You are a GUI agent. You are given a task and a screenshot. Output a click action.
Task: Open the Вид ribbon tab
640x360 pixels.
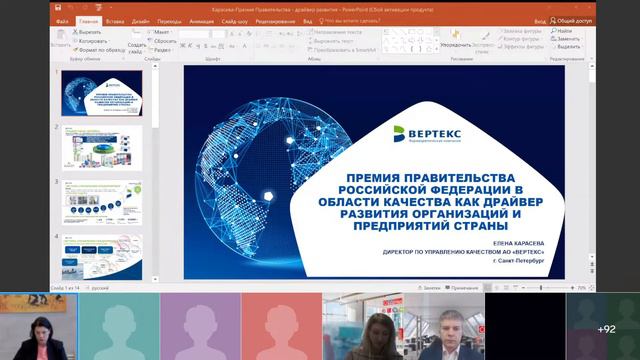[x=308, y=21]
